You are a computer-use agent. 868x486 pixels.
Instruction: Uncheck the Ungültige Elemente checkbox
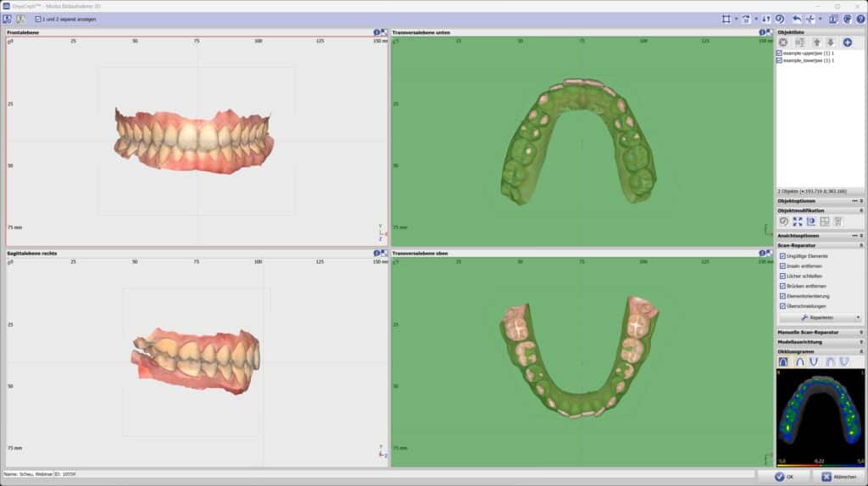782,255
